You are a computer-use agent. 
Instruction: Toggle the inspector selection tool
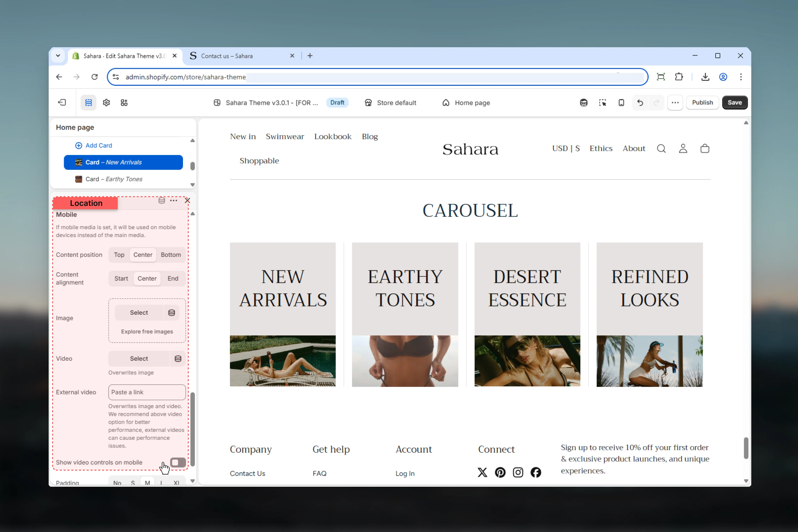(602, 102)
